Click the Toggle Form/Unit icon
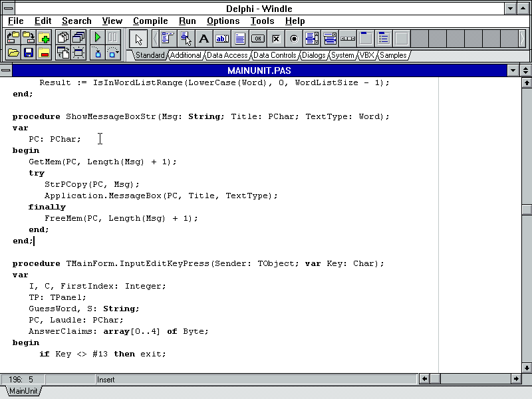Viewport: 532px width, 399px height. (x=63, y=53)
